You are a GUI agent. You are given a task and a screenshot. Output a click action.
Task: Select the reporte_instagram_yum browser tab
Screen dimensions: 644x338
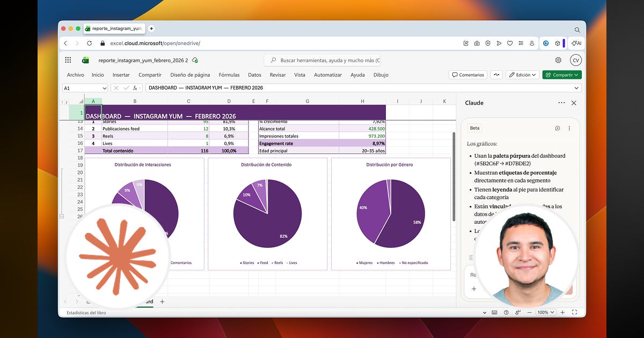pyautogui.click(x=113, y=28)
